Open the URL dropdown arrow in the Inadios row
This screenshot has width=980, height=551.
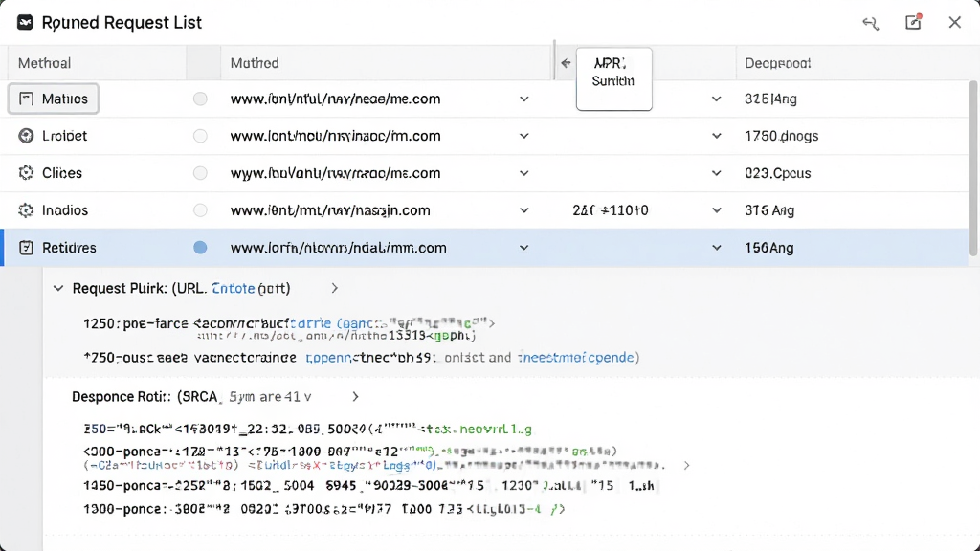[x=524, y=210]
